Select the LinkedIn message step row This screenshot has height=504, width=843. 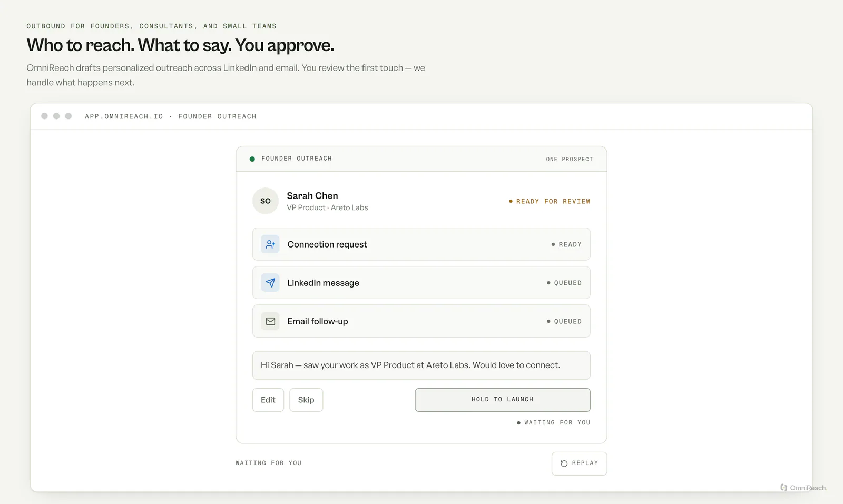point(421,283)
